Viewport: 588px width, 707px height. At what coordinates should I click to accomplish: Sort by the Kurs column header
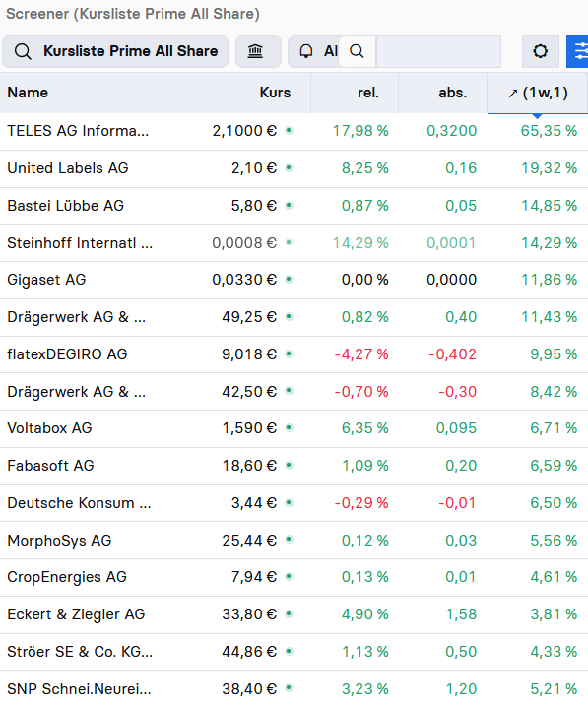click(x=275, y=93)
